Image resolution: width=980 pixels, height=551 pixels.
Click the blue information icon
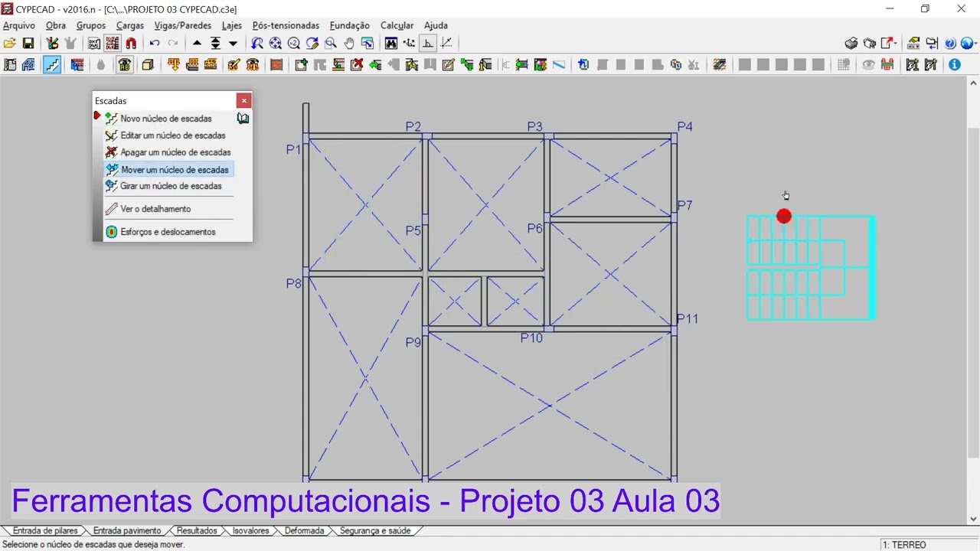pos(955,65)
